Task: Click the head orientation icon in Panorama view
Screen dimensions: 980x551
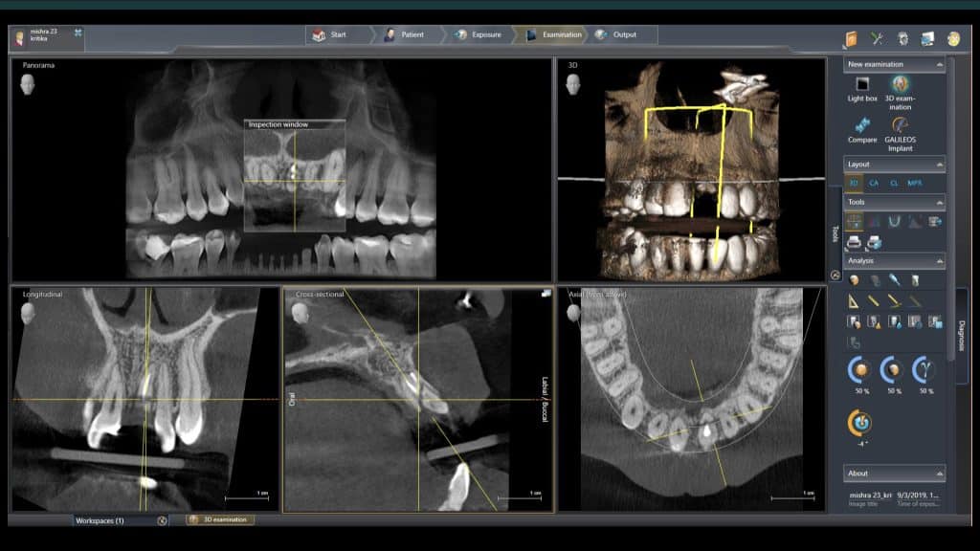Action: (x=29, y=83)
